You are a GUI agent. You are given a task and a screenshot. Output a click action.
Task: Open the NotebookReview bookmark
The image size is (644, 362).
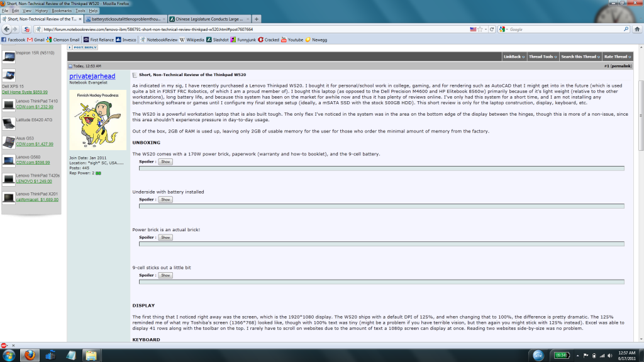point(158,40)
